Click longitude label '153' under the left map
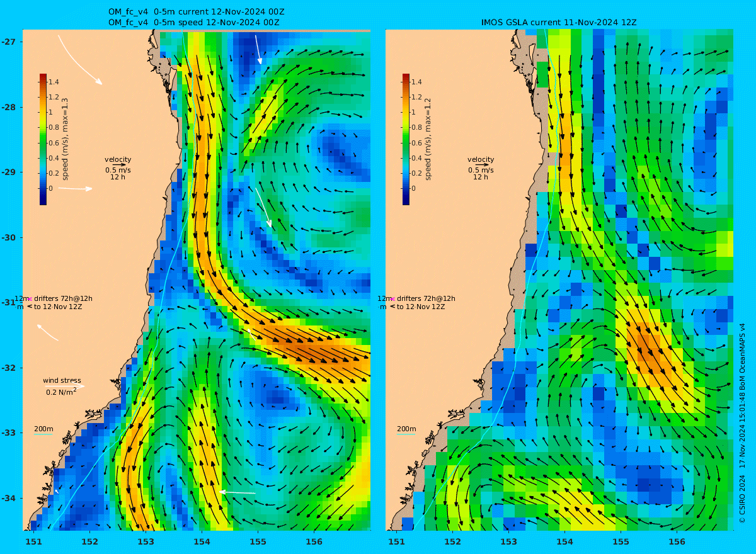756x554 pixels. (146, 541)
